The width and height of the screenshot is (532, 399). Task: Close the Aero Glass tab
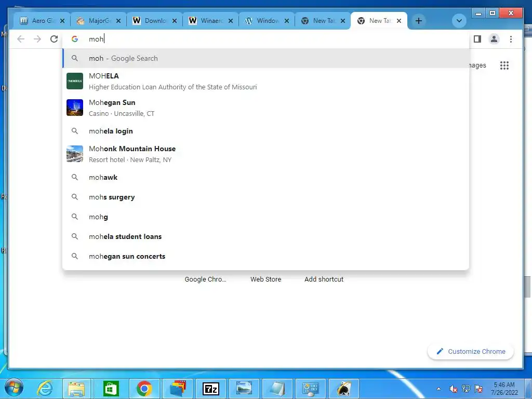[x=62, y=21]
